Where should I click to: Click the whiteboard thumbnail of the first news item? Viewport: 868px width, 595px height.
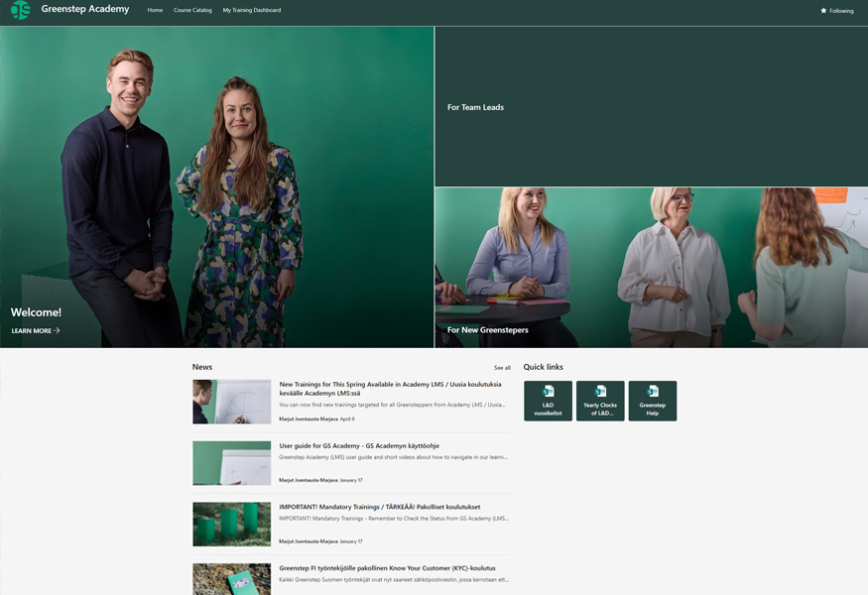pyautogui.click(x=231, y=402)
